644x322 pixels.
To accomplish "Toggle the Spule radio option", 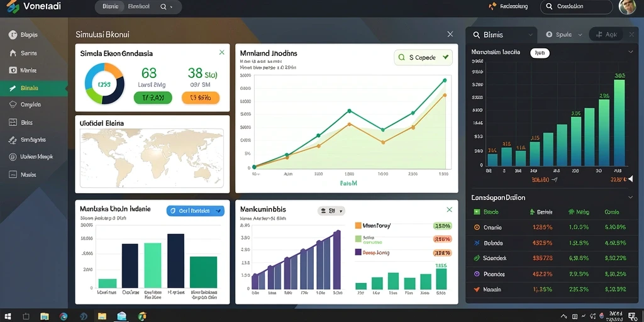I will tap(548, 35).
